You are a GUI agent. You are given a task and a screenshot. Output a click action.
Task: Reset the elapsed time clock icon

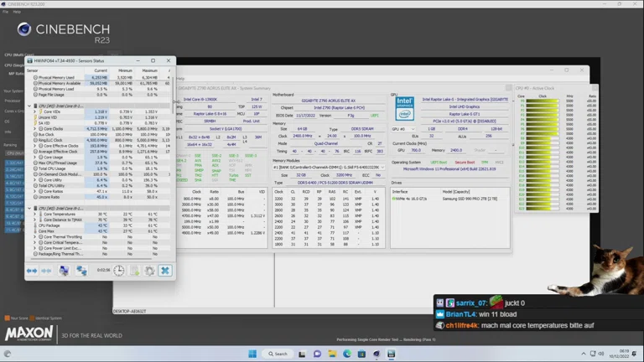(x=119, y=271)
